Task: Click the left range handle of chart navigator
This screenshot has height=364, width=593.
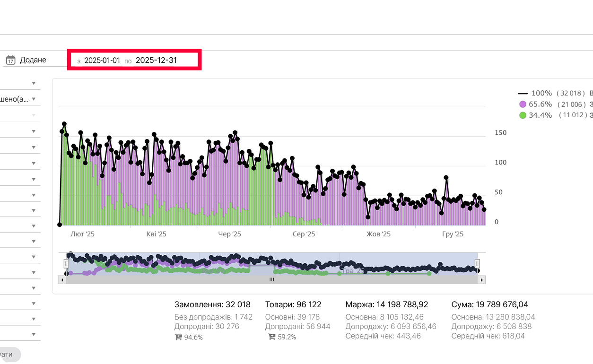Action: [66, 263]
